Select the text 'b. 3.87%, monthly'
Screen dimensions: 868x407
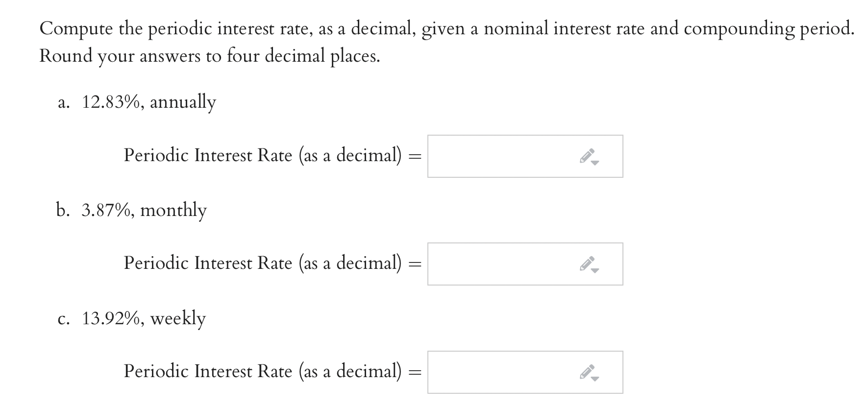(x=131, y=210)
